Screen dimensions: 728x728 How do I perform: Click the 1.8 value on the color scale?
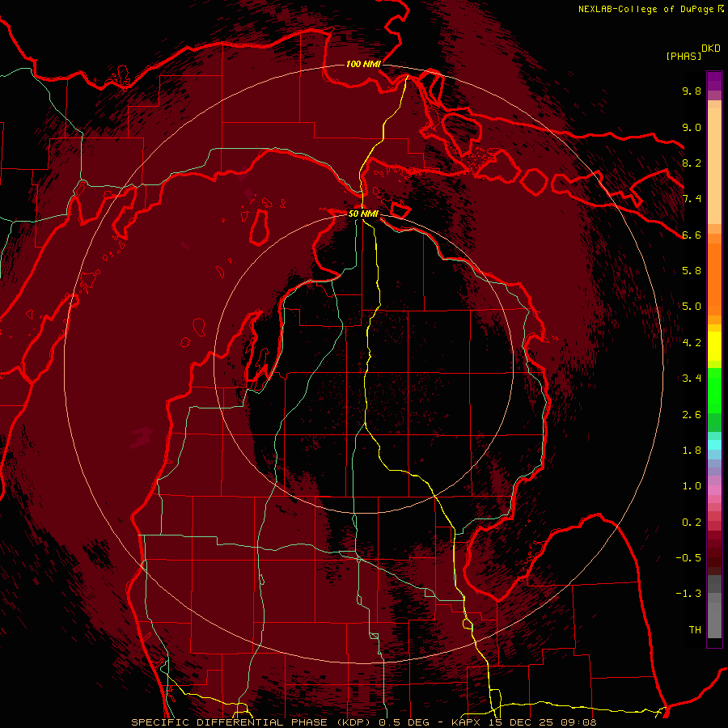click(x=692, y=451)
